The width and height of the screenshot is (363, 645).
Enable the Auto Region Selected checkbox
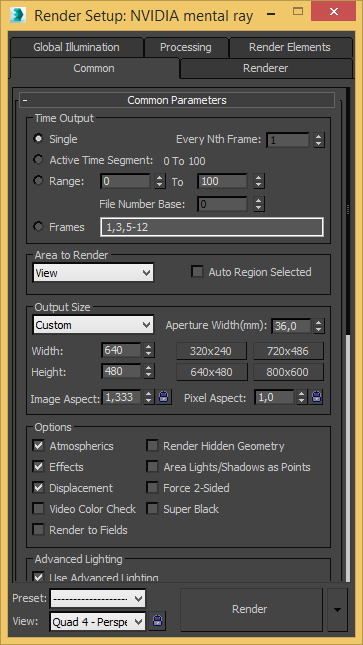[198, 272]
